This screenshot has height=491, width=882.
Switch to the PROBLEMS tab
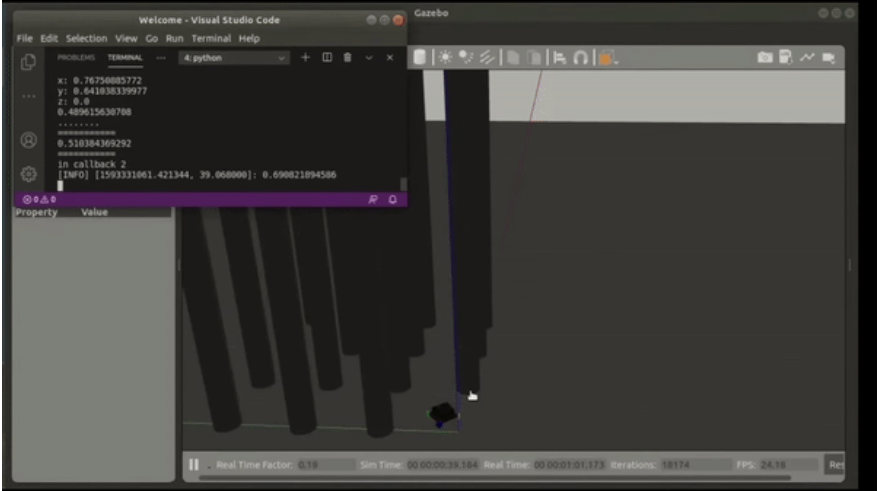pyautogui.click(x=75, y=58)
